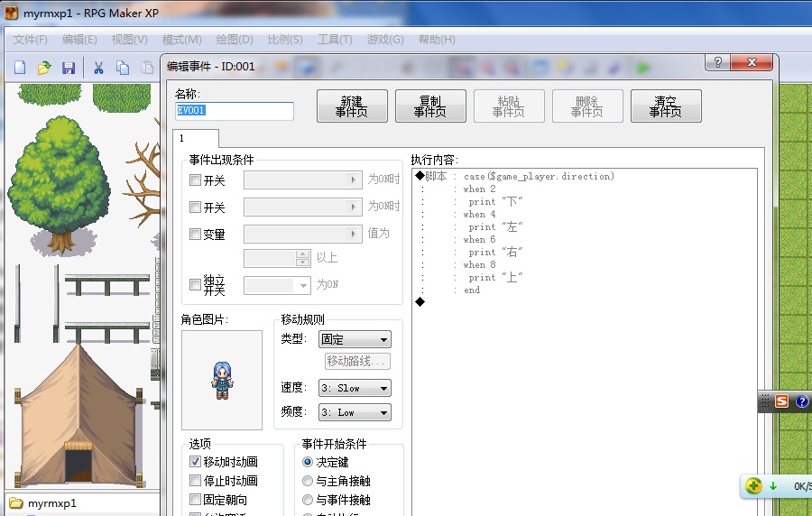Click the Sogou S input method icon
The image size is (812, 516).
click(781, 401)
